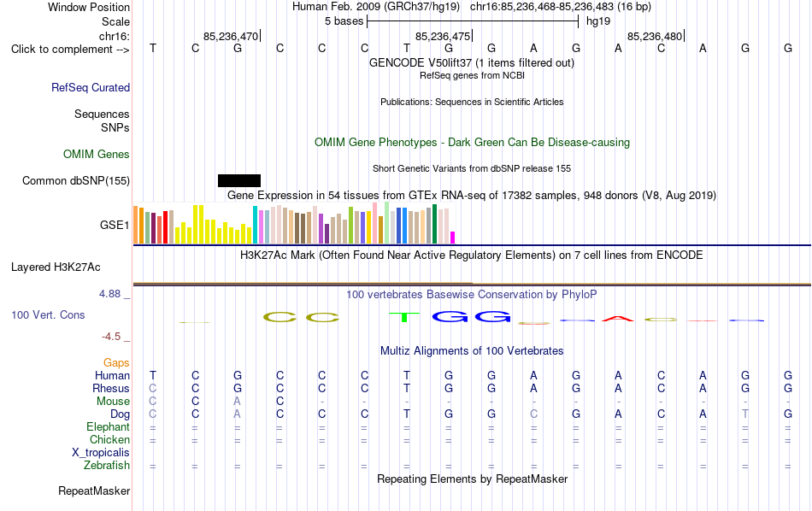The image size is (812, 511).
Task: Click 'Repeating Elements by RepeatMasker' title
Action: click(472, 479)
